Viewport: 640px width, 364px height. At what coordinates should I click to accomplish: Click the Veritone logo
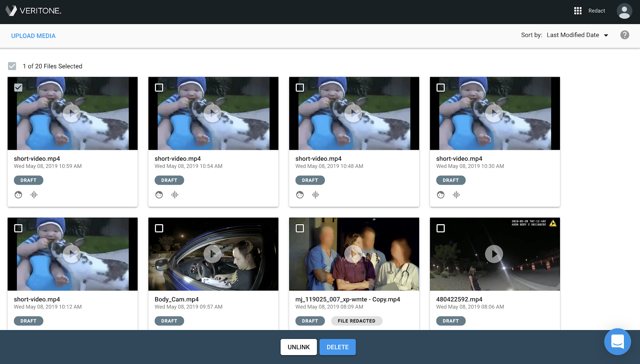tap(34, 11)
